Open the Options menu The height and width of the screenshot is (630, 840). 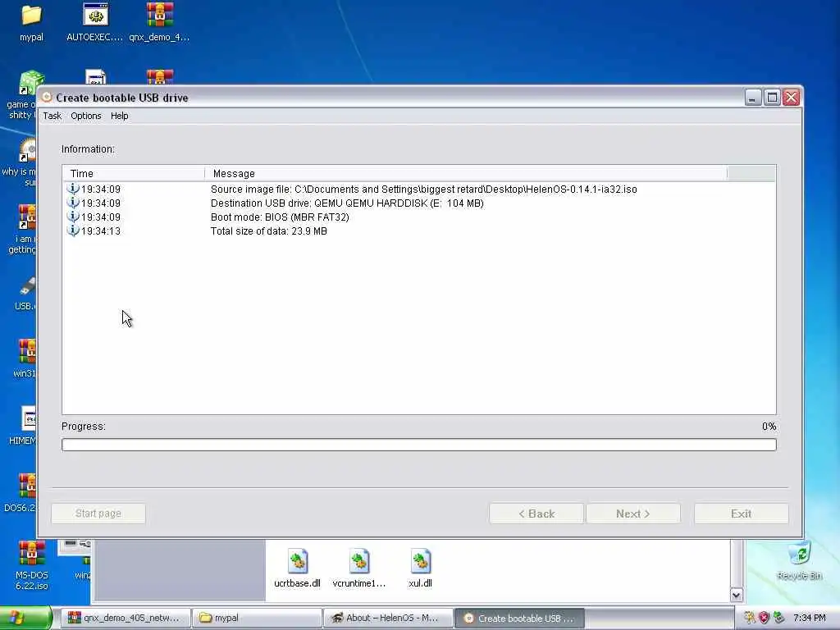(85, 116)
